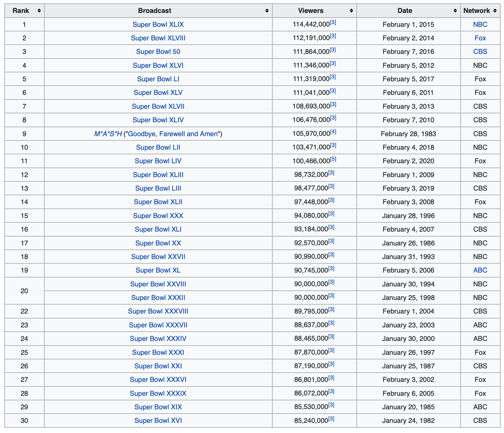The height and width of the screenshot is (433, 504).
Task: Sort table by Date column arrows
Action: click(455, 11)
